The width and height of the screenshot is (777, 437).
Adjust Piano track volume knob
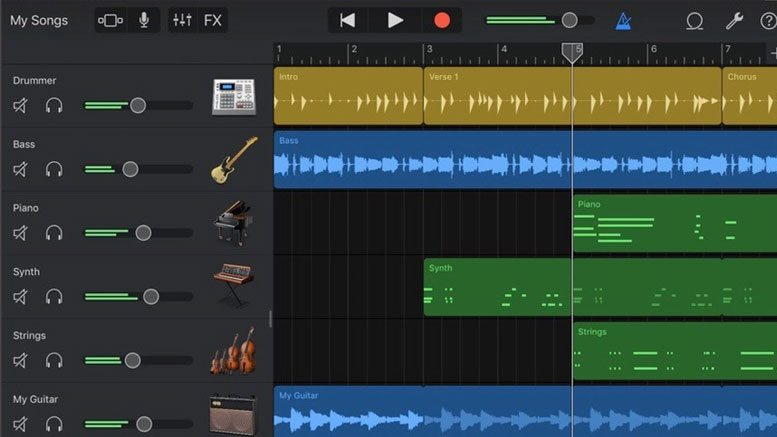[143, 233]
